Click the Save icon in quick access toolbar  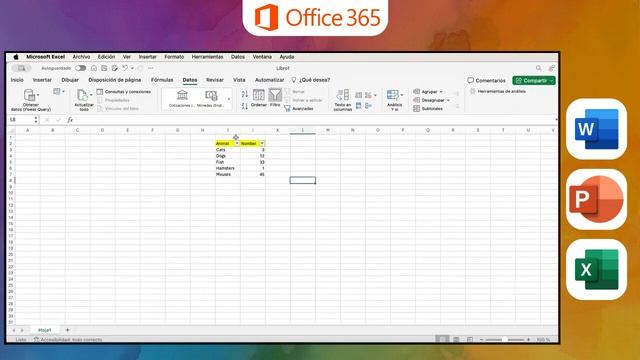point(104,68)
